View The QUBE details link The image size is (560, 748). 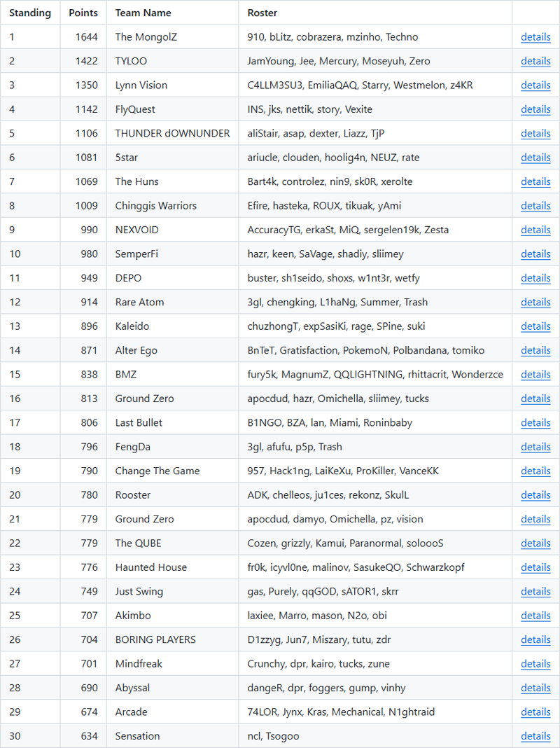535,543
